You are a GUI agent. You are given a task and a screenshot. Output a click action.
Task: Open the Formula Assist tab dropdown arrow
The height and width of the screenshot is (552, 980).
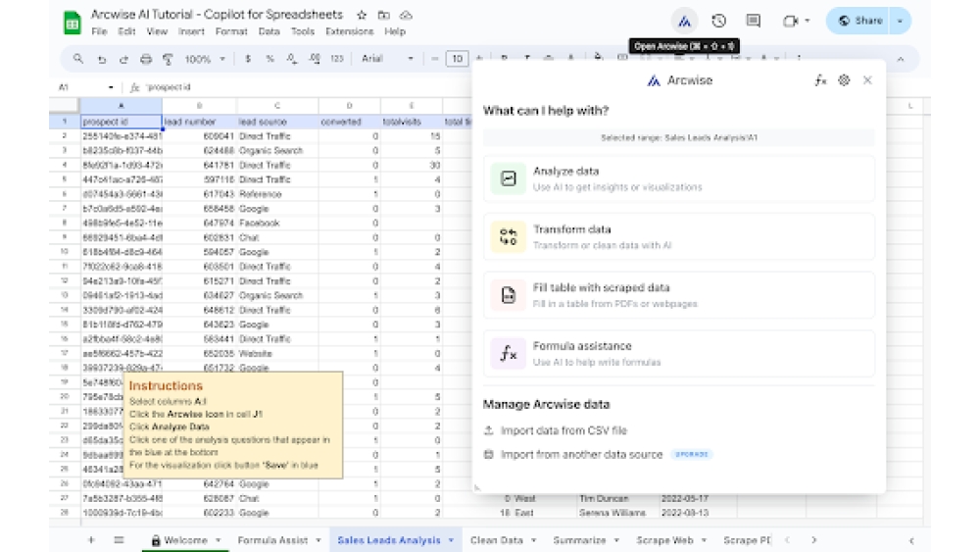pyautogui.click(x=318, y=540)
